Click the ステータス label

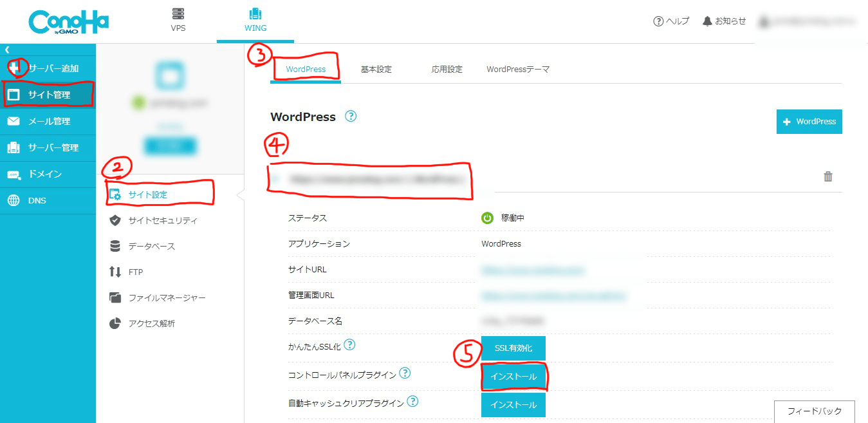click(x=308, y=218)
